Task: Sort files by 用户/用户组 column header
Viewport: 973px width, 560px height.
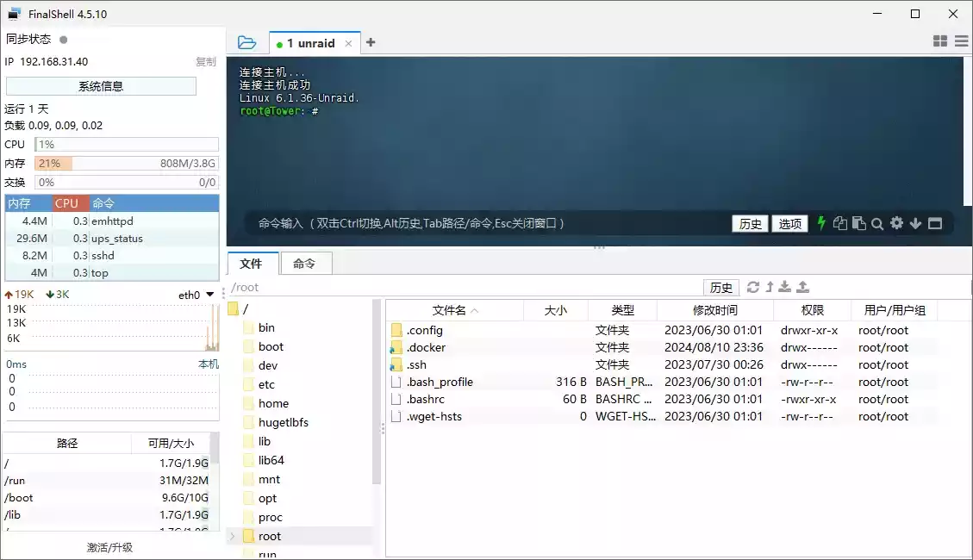Action: coord(895,310)
